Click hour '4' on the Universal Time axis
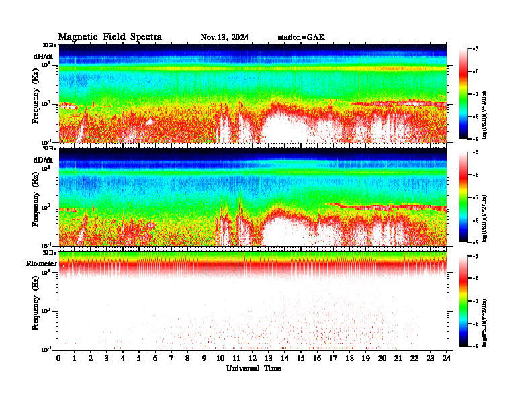Screen dimensions: 532x411 (x=123, y=359)
